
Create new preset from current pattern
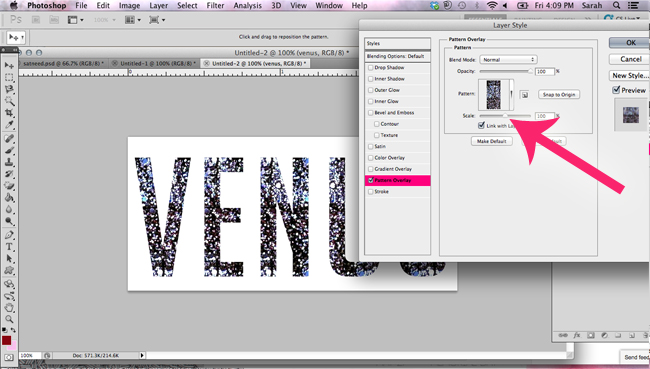pos(524,95)
